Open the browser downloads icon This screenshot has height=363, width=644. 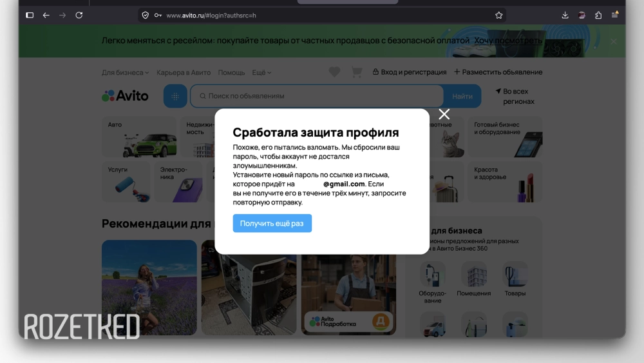tap(565, 15)
